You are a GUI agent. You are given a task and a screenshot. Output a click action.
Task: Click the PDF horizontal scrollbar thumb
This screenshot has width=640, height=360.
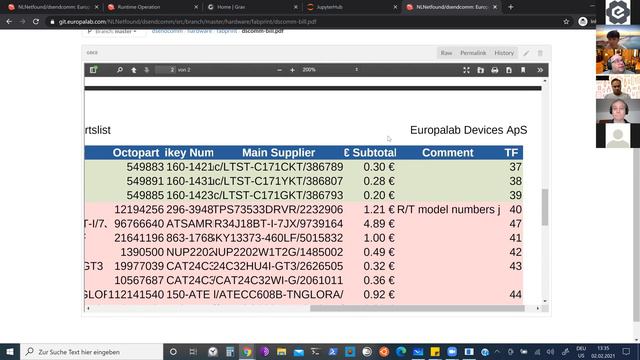coord(417,308)
